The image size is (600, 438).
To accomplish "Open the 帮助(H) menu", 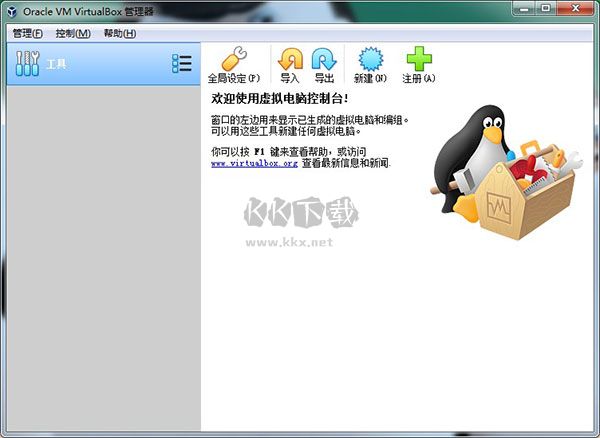I will coord(120,34).
